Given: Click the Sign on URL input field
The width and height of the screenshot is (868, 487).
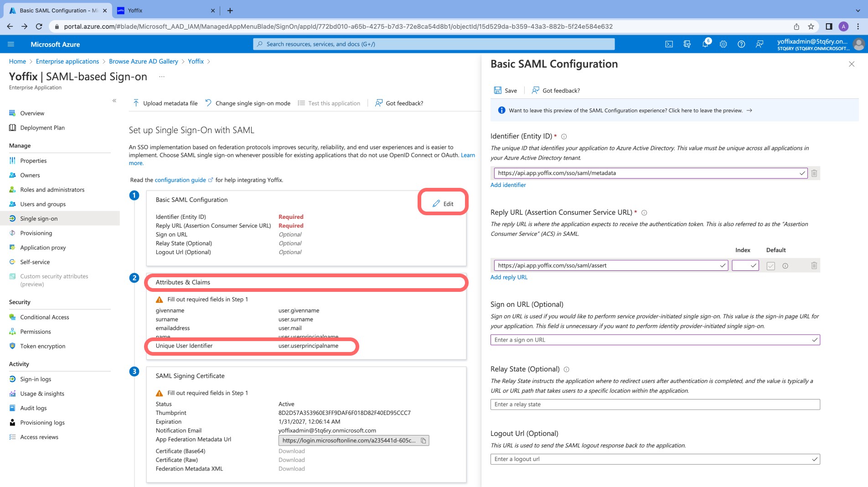Looking at the screenshot, I should point(655,340).
